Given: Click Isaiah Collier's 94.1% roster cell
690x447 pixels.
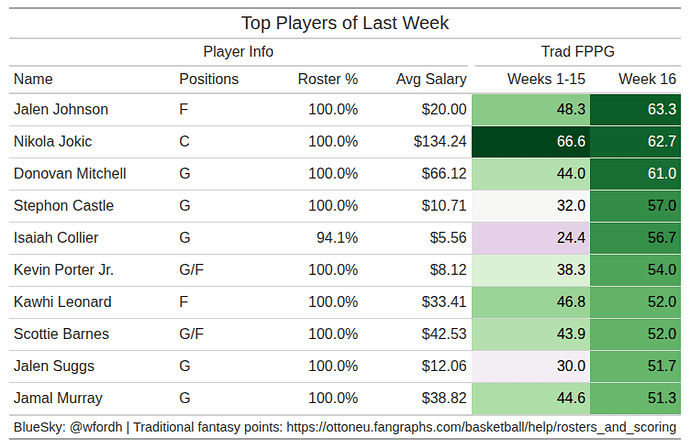Looking at the screenshot, I should click(336, 238).
